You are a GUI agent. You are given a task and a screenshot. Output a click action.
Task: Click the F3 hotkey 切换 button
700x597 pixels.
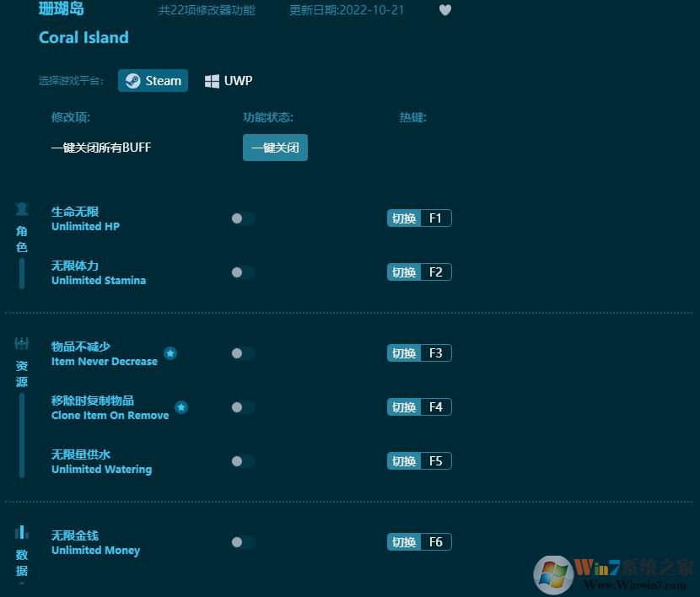click(x=404, y=353)
